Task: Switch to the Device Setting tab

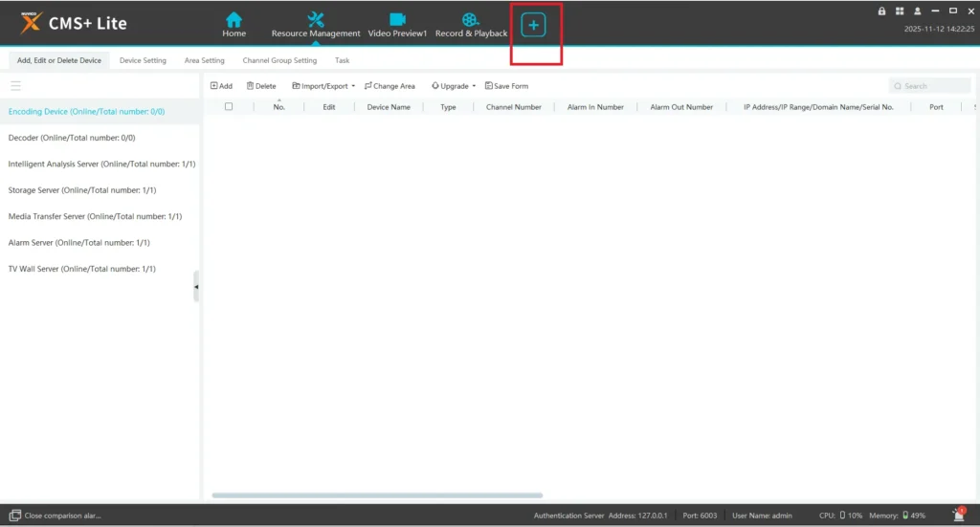Action: pyautogui.click(x=143, y=60)
